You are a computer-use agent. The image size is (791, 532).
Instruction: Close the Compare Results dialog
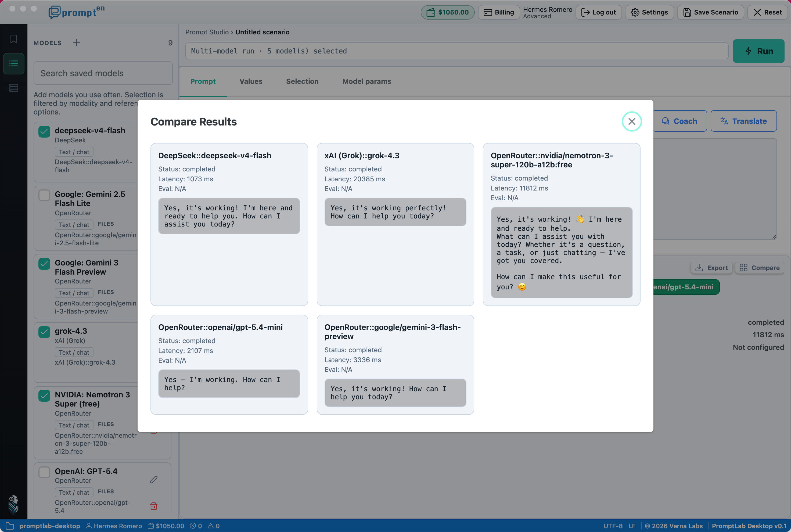click(631, 121)
